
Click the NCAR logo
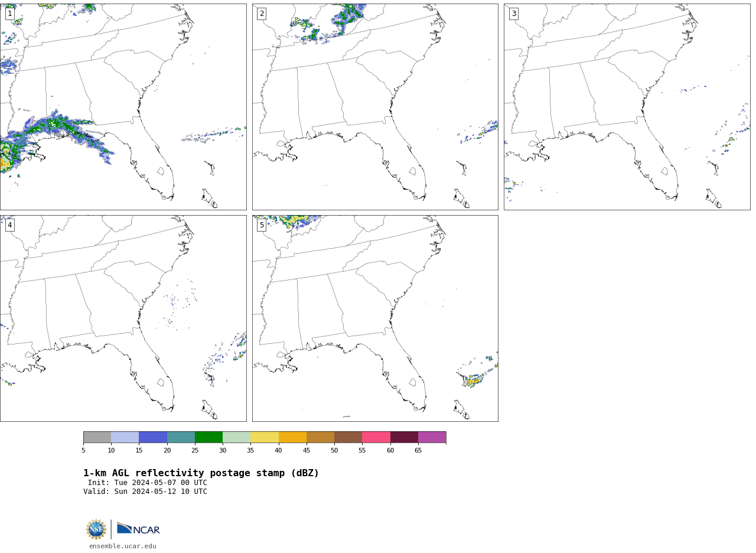point(138,529)
